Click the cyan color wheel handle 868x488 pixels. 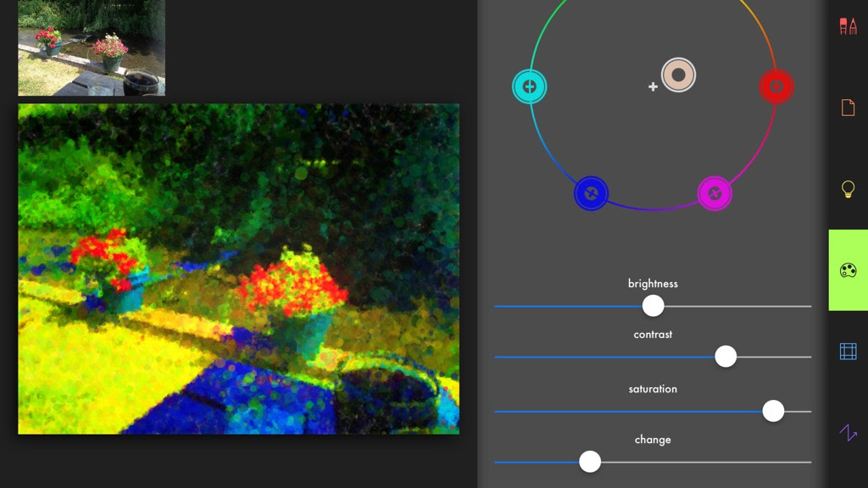(x=529, y=86)
